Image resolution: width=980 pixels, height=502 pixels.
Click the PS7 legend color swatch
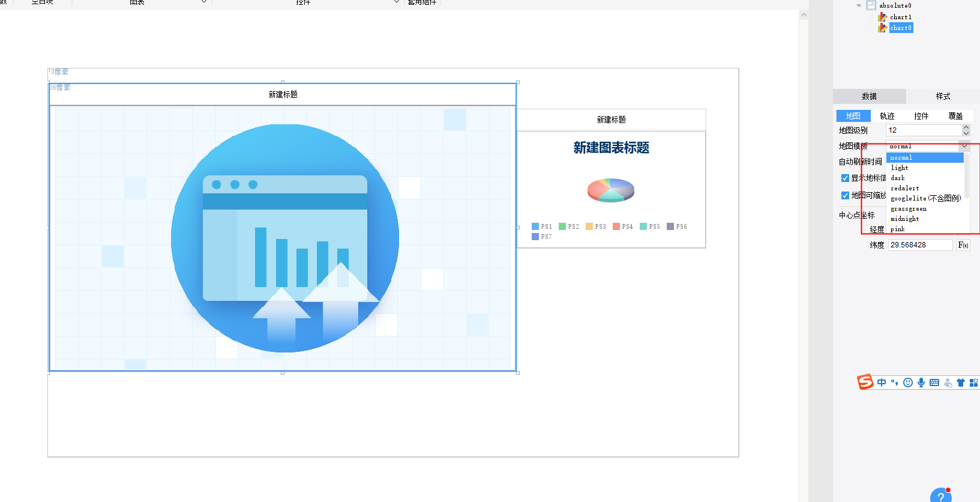pos(535,237)
